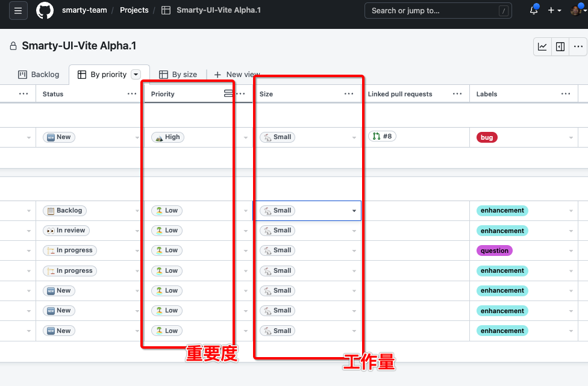Screen dimensions: 588x386
Task: Switch to the Backlog tab
Action: [x=39, y=75]
